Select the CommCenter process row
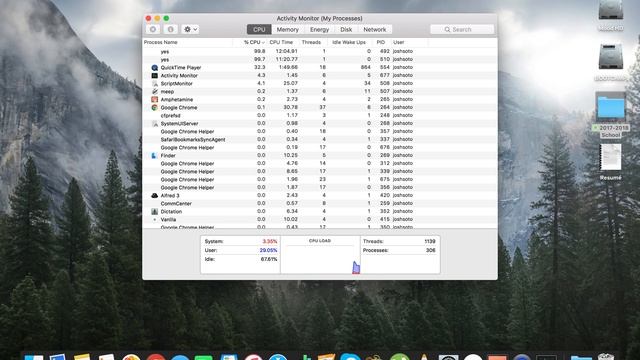Image resolution: width=640 pixels, height=360 pixels. tap(320, 203)
